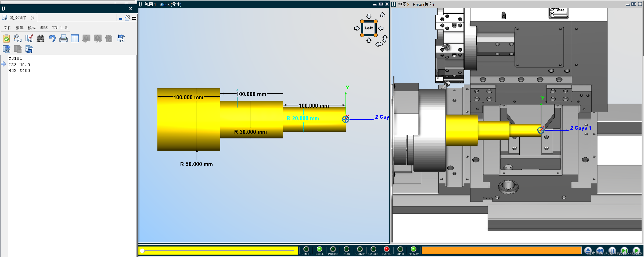
Task: Open the 调试 menu
Action: 44,28
